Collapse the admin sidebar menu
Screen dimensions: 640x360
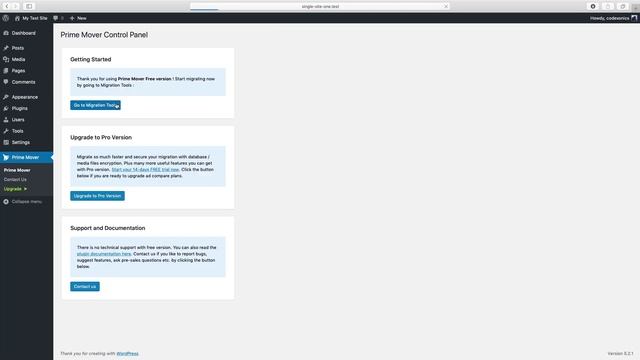23,202
